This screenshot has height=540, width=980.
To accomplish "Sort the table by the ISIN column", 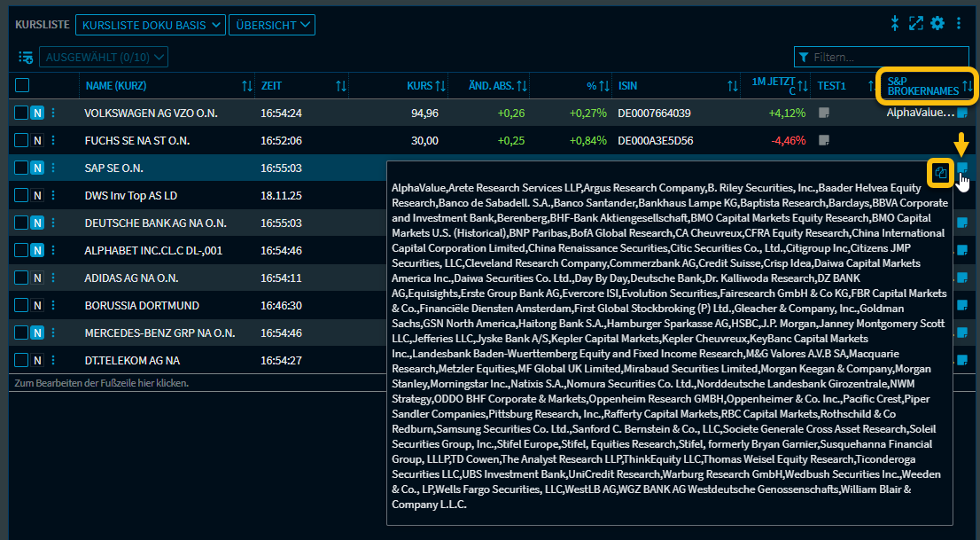I will [627, 86].
